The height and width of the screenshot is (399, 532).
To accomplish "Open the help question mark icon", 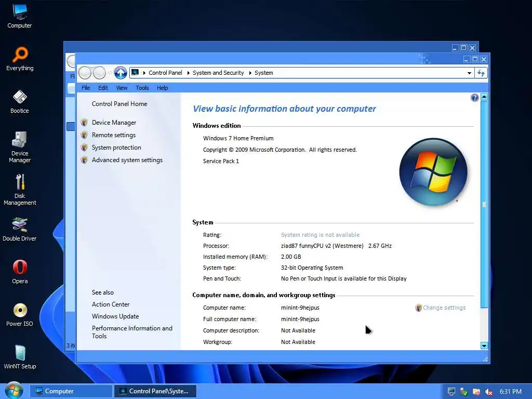I will tap(475, 98).
